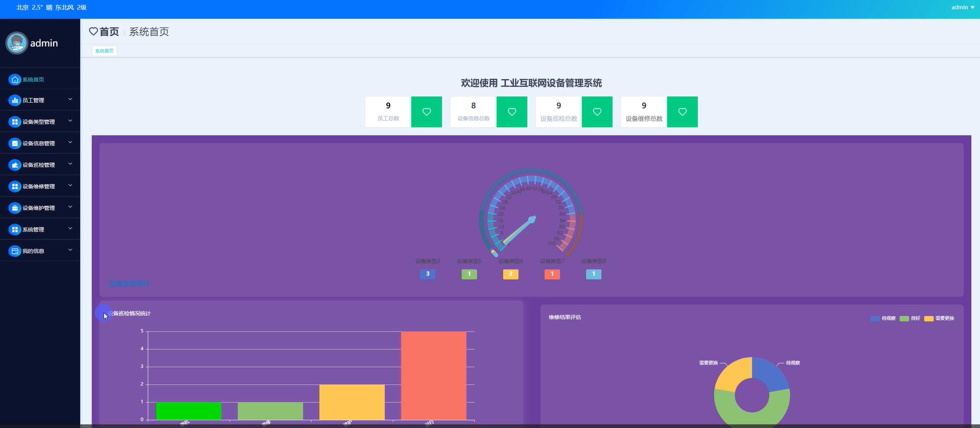Open the 系统首页 sidebar menu item
The image size is (980, 428).
point(40,79)
